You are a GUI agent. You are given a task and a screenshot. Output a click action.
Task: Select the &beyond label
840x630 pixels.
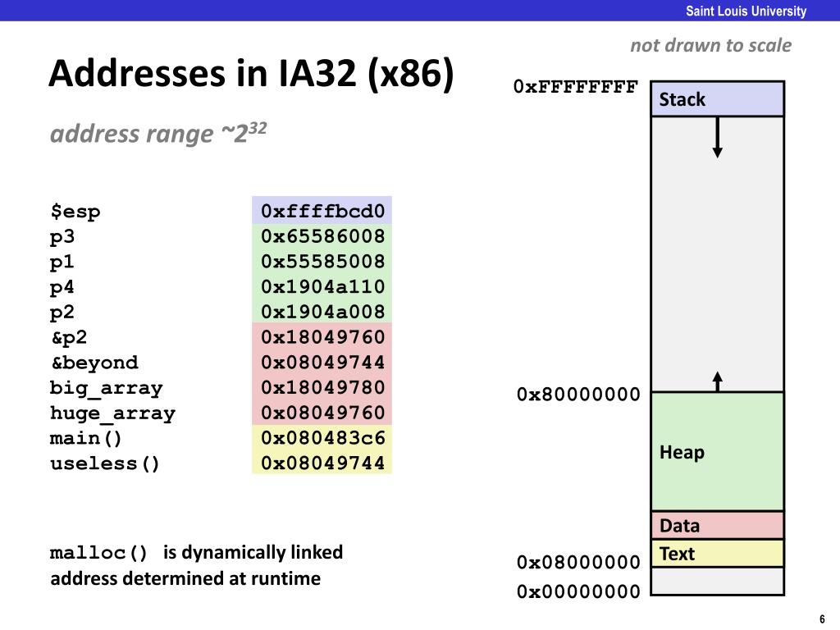(x=94, y=363)
